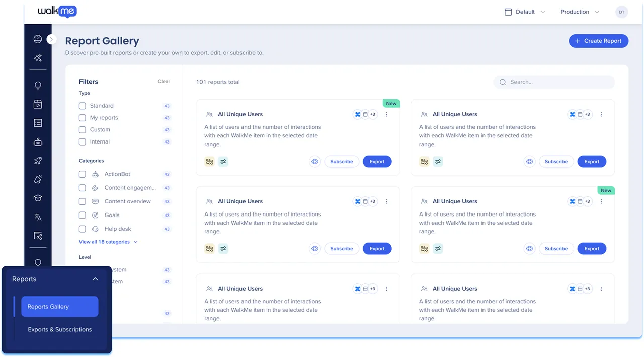Expand the sidebar with arrow button
The height and width of the screenshot is (357, 644).
tap(51, 39)
